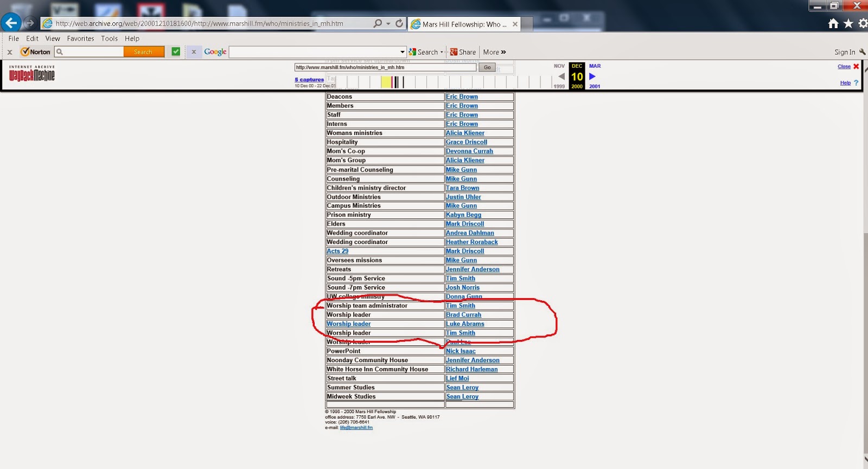Open the Help menu

pyautogui.click(x=132, y=38)
